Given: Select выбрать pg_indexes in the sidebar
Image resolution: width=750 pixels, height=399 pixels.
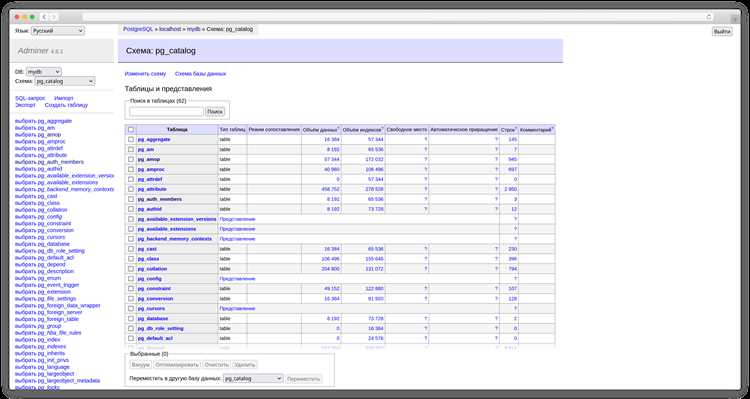Looking at the screenshot, I should point(41,346).
